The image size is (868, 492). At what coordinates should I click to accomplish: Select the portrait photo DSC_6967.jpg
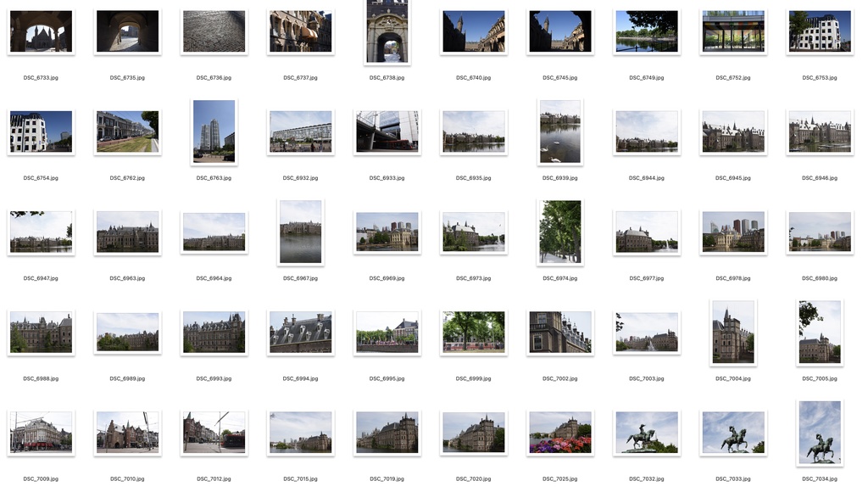(x=301, y=232)
